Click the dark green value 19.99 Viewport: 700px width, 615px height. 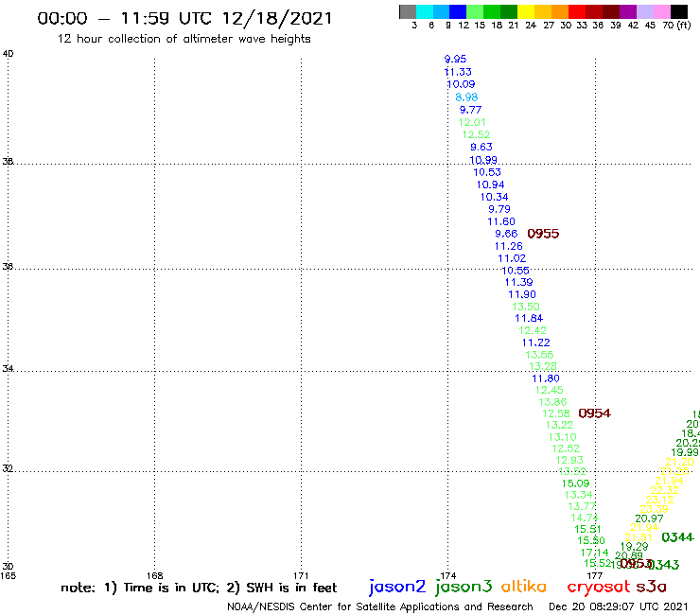pos(685,452)
